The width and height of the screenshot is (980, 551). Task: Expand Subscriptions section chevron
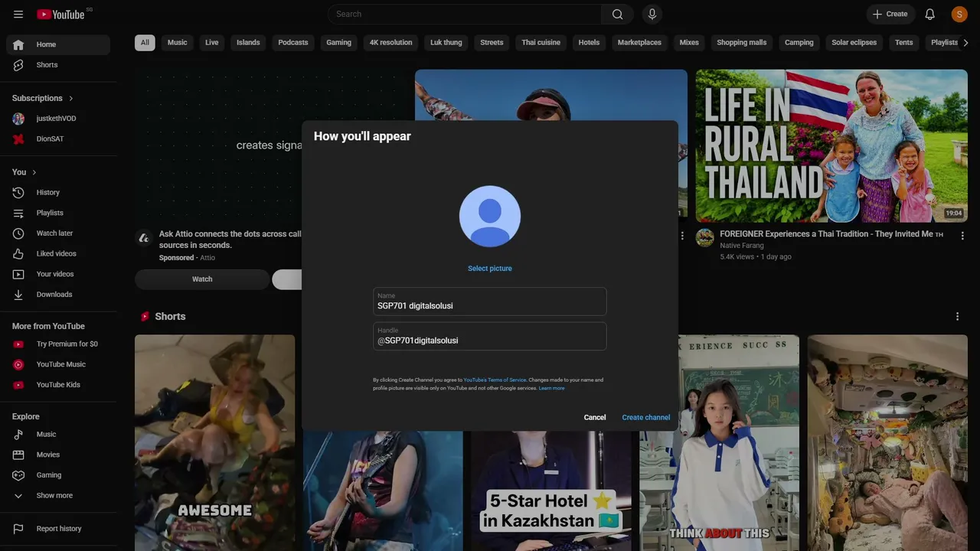pos(71,99)
